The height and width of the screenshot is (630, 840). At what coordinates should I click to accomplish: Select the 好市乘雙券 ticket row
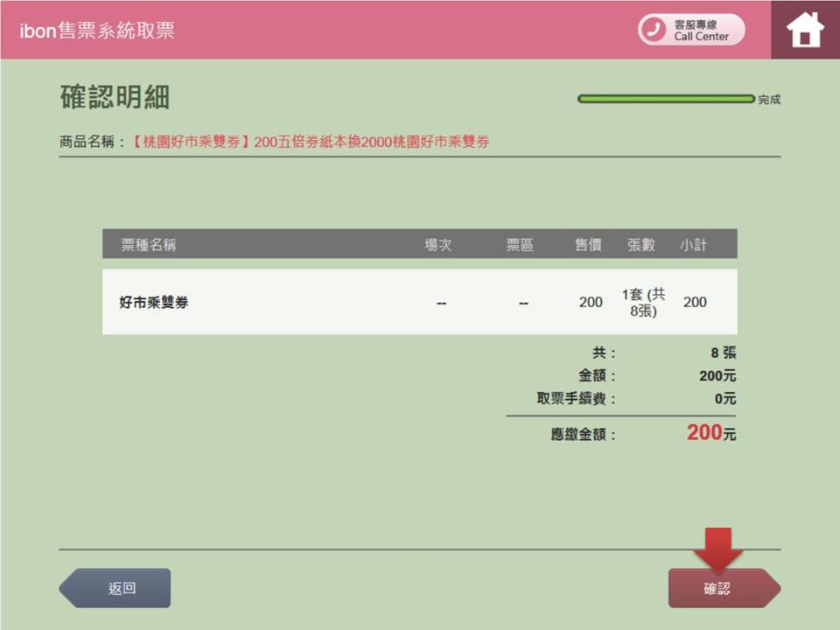pos(154,303)
